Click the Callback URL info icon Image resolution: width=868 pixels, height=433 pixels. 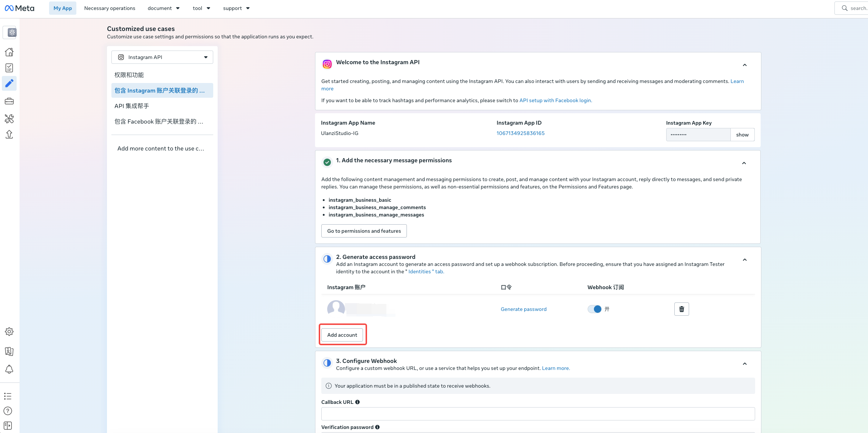point(357,402)
